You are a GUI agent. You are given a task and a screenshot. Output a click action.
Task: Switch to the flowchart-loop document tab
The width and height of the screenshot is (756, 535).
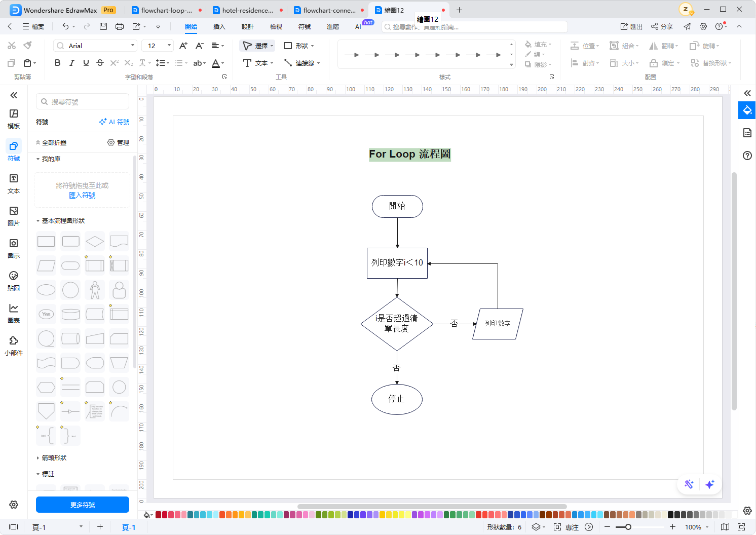click(166, 10)
